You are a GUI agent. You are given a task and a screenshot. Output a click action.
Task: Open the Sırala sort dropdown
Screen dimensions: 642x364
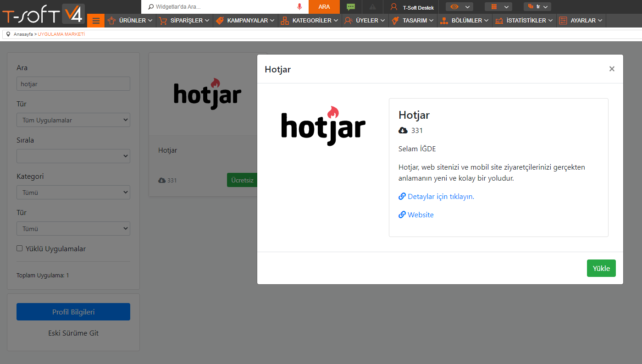[73, 156]
